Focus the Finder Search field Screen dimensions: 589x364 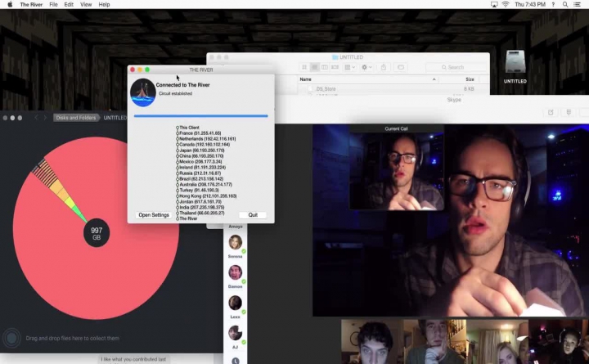(x=456, y=67)
